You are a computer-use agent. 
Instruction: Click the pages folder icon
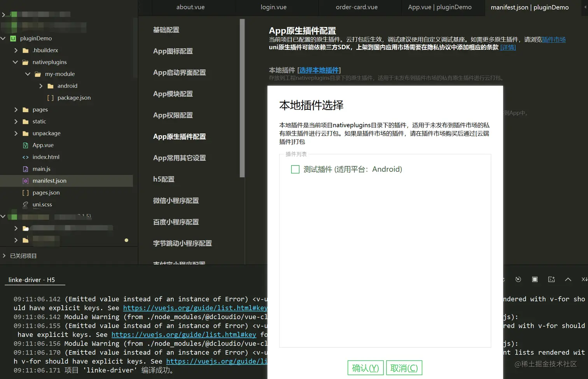(x=26, y=110)
